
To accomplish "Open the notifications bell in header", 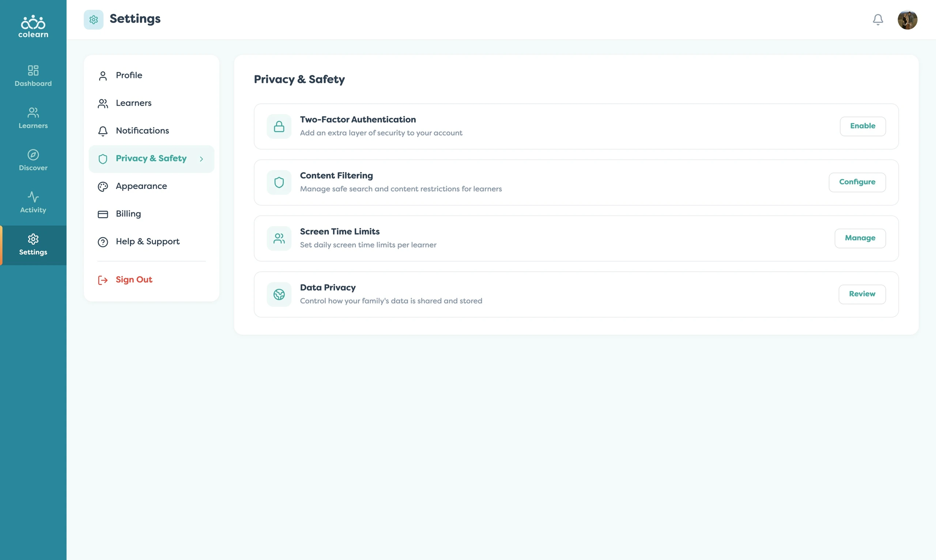I will (x=878, y=19).
